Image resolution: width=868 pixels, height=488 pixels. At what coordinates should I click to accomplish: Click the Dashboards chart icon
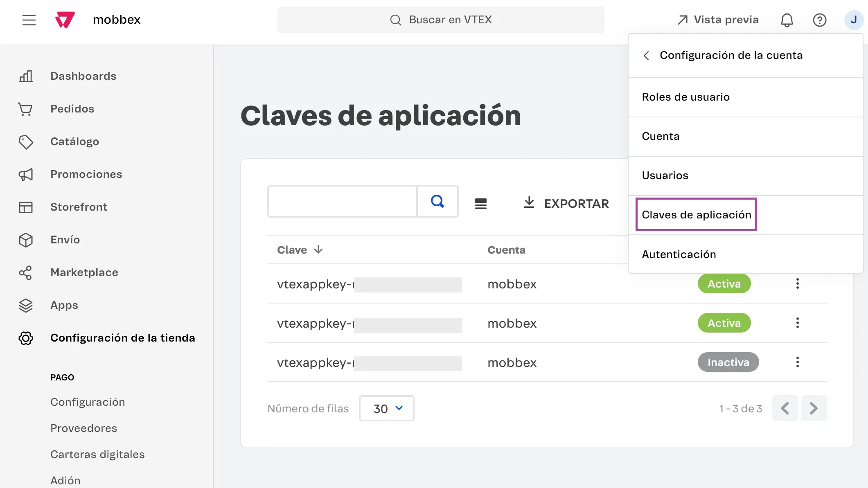(x=26, y=76)
